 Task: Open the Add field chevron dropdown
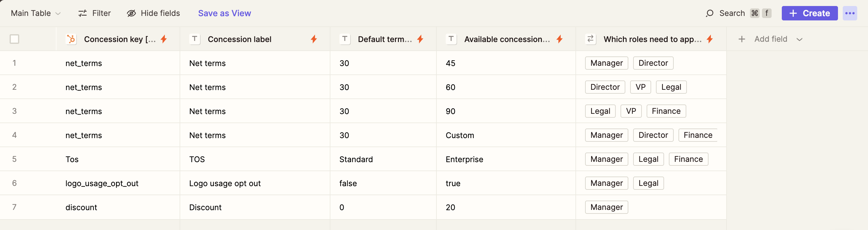(x=799, y=39)
